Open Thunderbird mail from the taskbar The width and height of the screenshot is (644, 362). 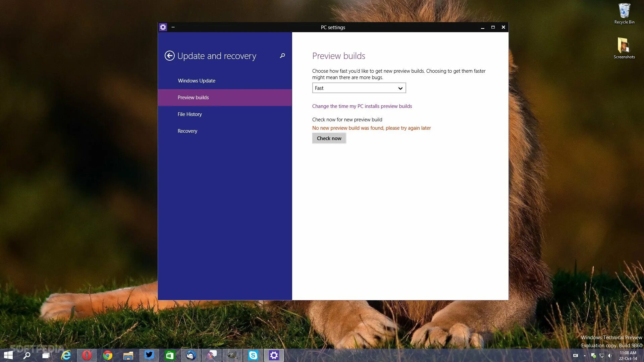[x=191, y=355]
